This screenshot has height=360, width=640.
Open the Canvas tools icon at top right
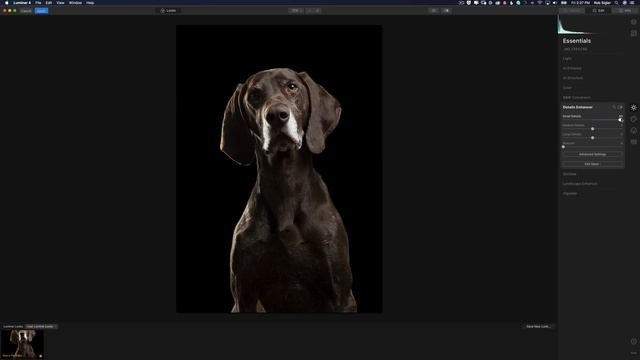pos(633,22)
